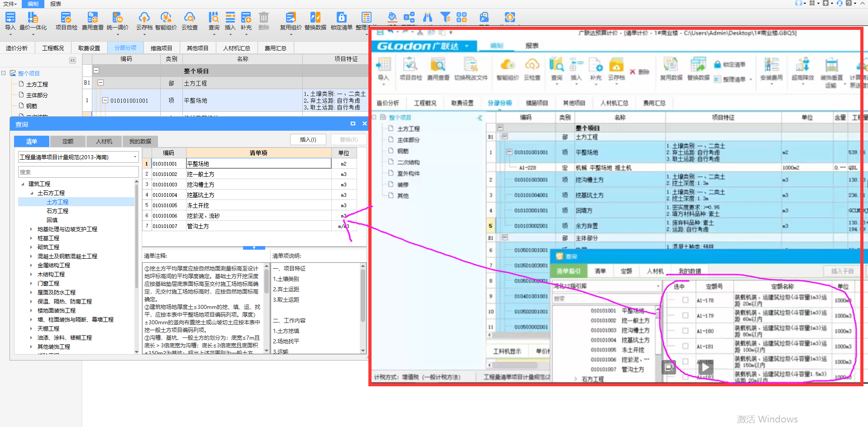Select 石方工程 in 查询 tree

pyautogui.click(x=57, y=211)
